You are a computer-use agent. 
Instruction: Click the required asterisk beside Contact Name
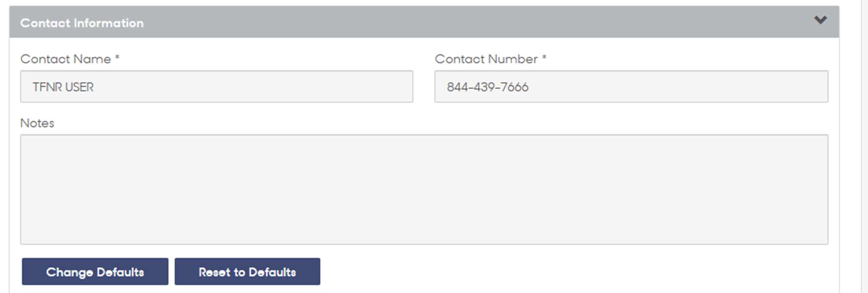point(117,58)
